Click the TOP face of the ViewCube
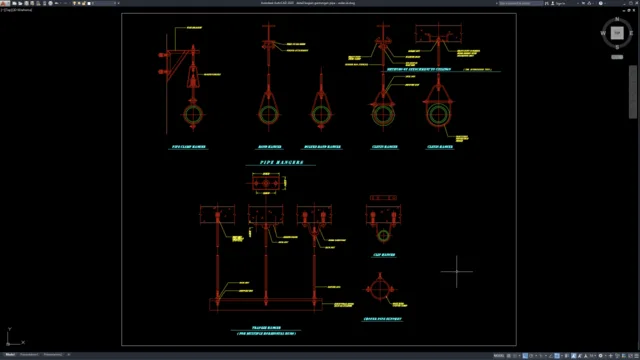The height and width of the screenshot is (360, 640). tap(617, 33)
